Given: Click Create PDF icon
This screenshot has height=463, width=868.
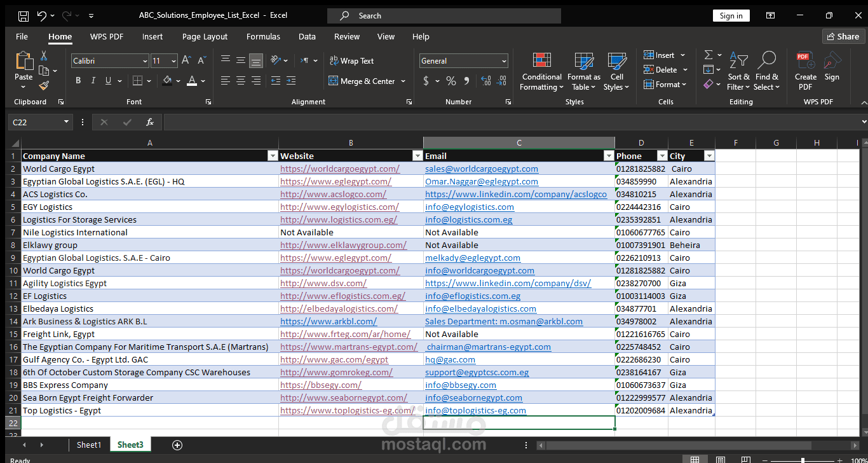Looking at the screenshot, I should pyautogui.click(x=805, y=71).
